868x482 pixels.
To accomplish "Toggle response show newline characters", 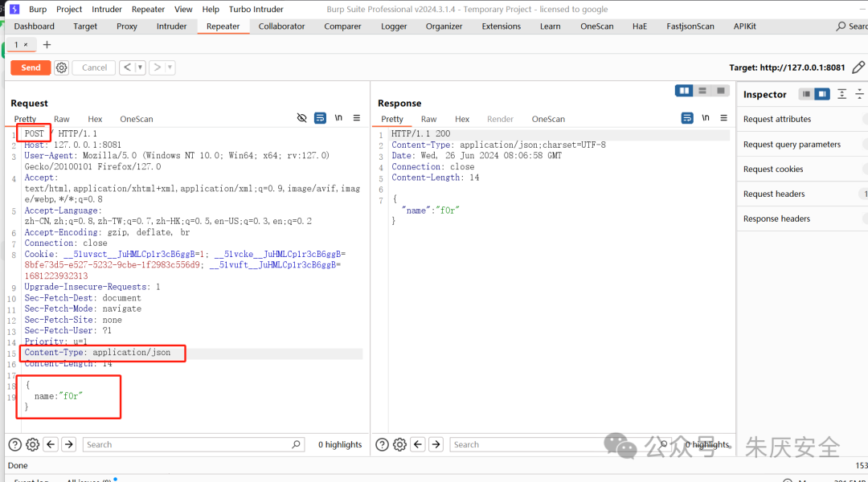I will pyautogui.click(x=706, y=118).
